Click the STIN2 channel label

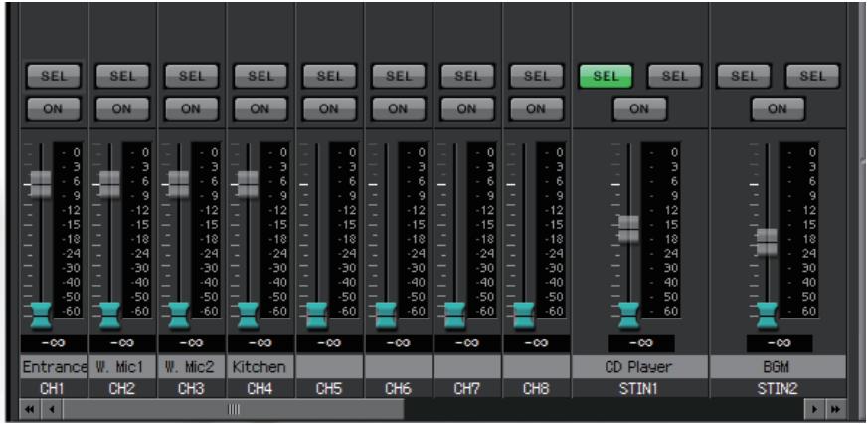pos(778,389)
